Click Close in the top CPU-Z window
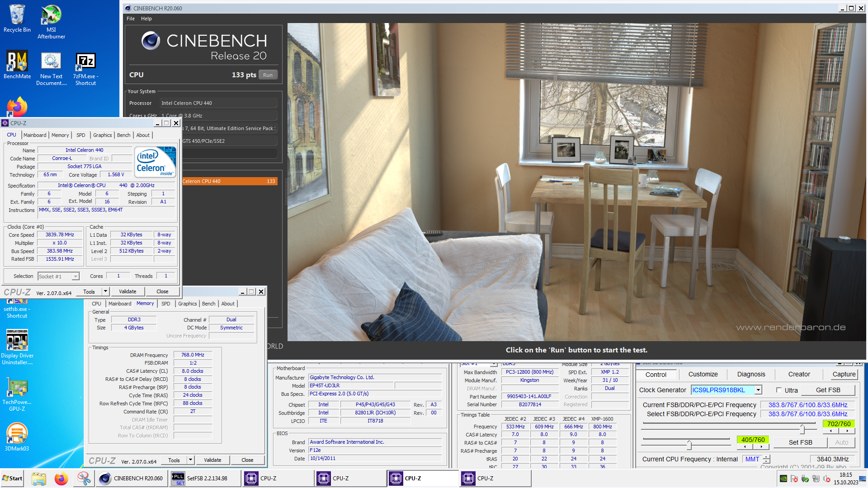The height and width of the screenshot is (488, 868). click(x=162, y=291)
